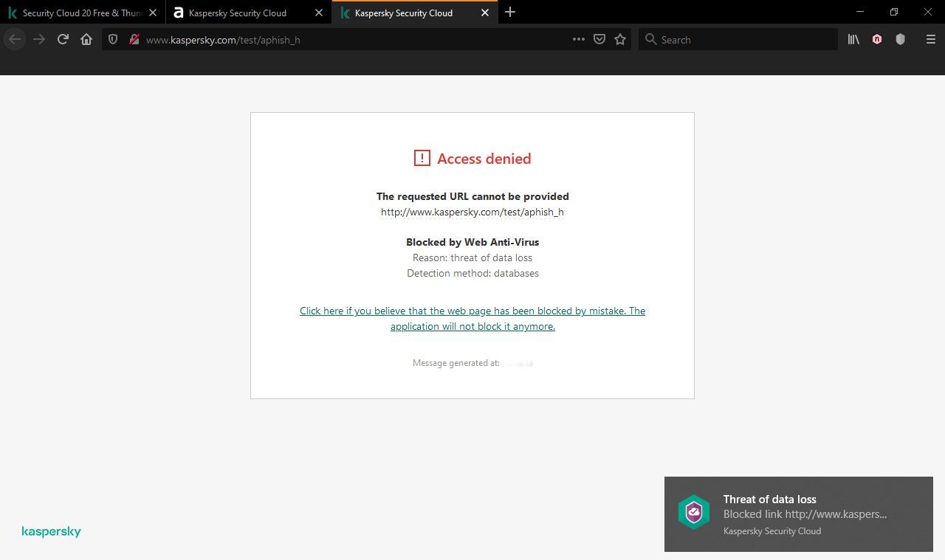Click 'Detection method: databases' text
The image size is (945, 560).
point(472,273)
